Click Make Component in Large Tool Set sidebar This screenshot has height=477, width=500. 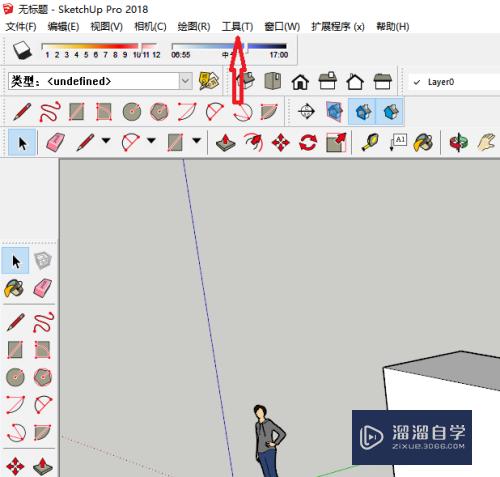43,261
